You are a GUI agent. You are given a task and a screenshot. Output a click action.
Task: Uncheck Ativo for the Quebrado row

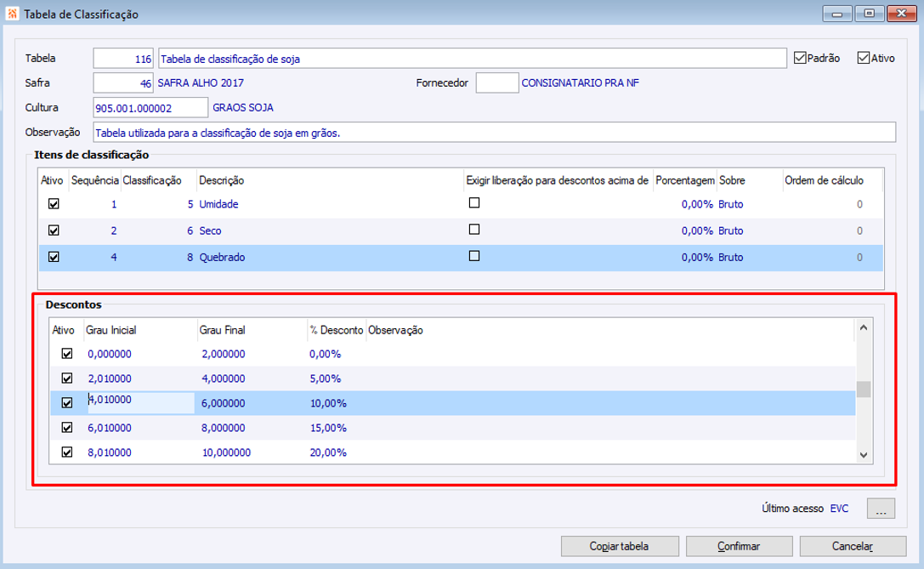click(54, 257)
